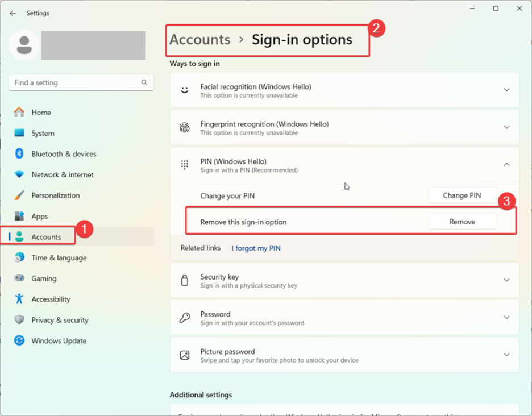Open Privacy & security label
Screen dimensions: 532x416
(60, 320)
